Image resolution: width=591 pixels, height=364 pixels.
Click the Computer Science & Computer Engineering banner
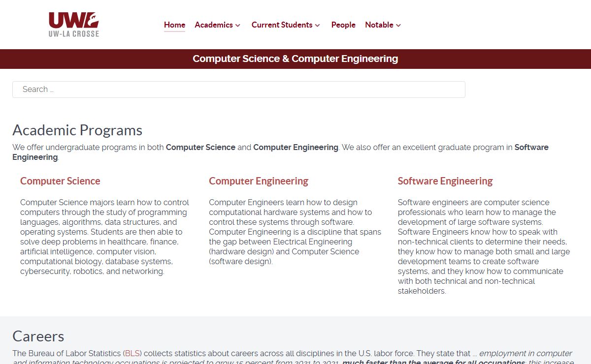[x=295, y=59]
